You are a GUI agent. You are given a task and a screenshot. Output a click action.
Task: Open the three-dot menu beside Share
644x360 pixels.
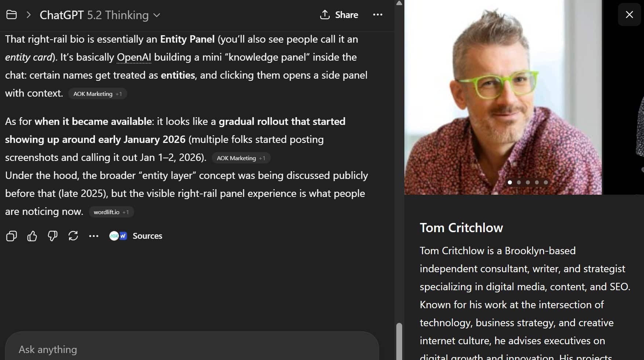pyautogui.click(x=378, y=15)
